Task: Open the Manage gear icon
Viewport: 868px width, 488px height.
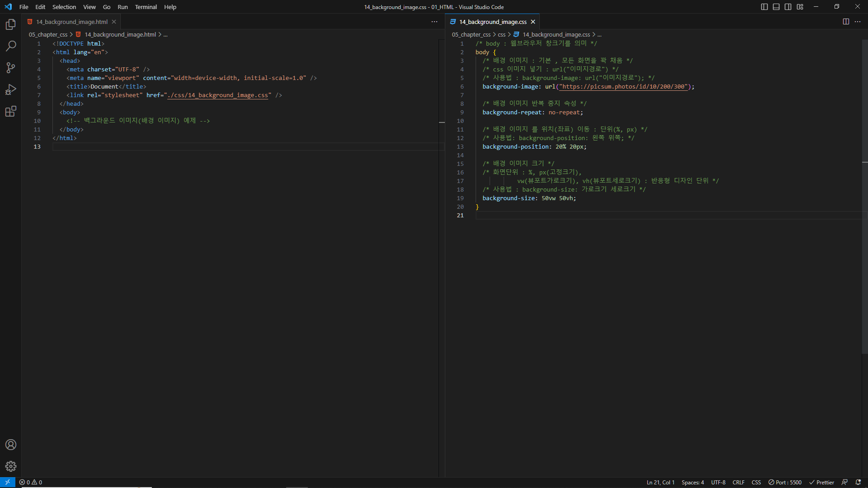Action: (11, 466)
